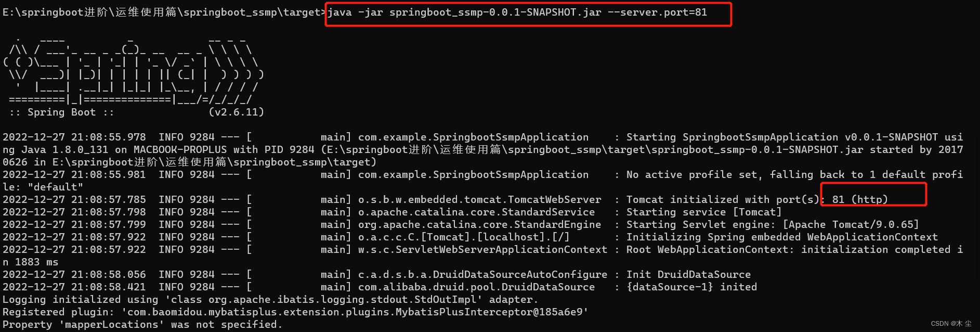
Task: Click 'n 1883 ms' wrapped line
Action: point(30,262)
